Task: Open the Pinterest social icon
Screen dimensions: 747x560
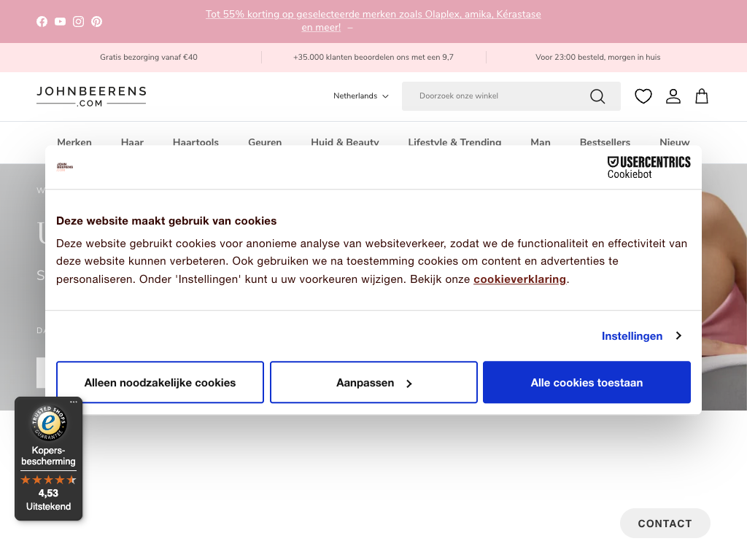Action: click(96, 21)
